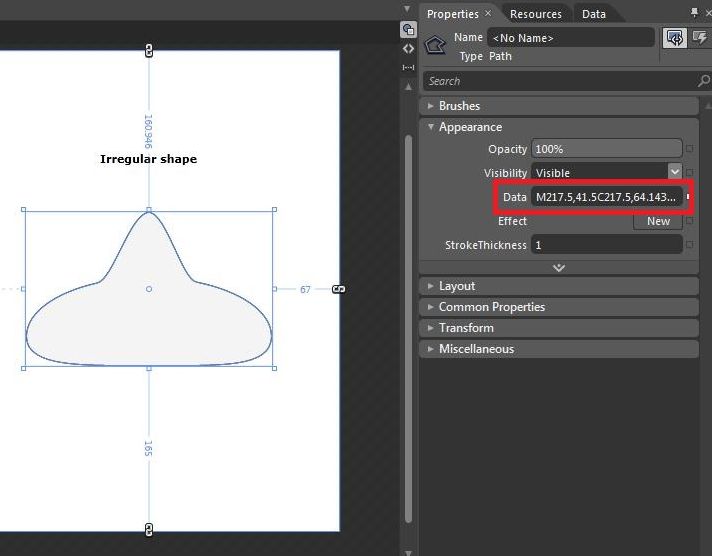
Task: Open Data advanced options marker
Action: [x=688, y=197]
